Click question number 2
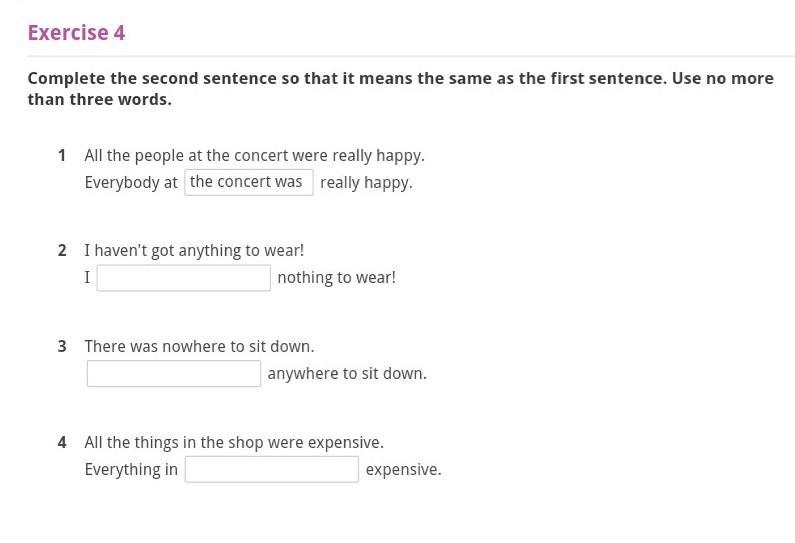This screenshot has height=543, width=795. 62,251
